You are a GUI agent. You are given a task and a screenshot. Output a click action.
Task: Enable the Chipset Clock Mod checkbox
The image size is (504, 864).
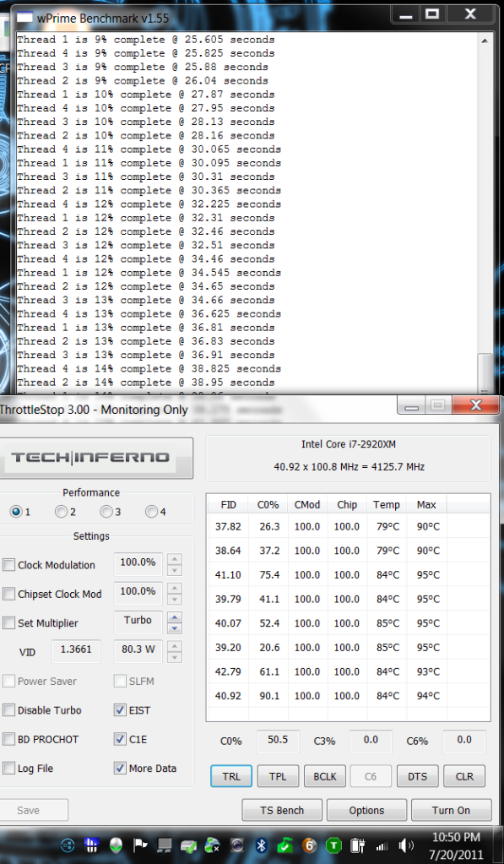click(8, 594)
